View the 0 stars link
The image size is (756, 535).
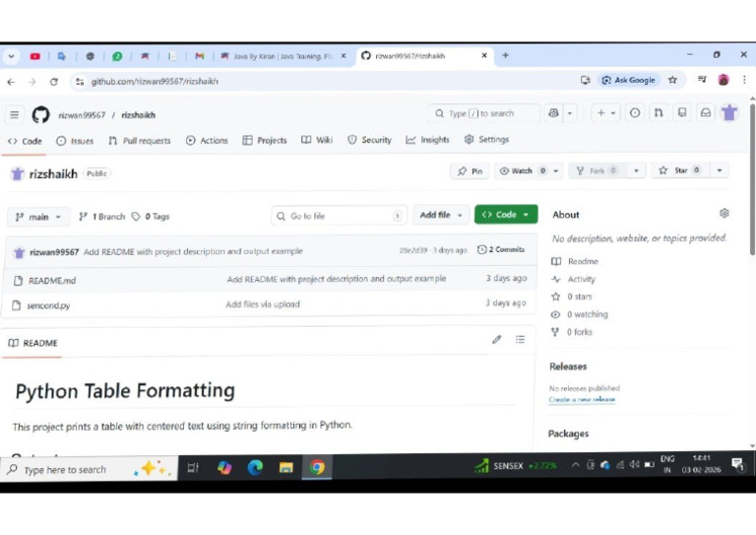(x=571, y=297)
